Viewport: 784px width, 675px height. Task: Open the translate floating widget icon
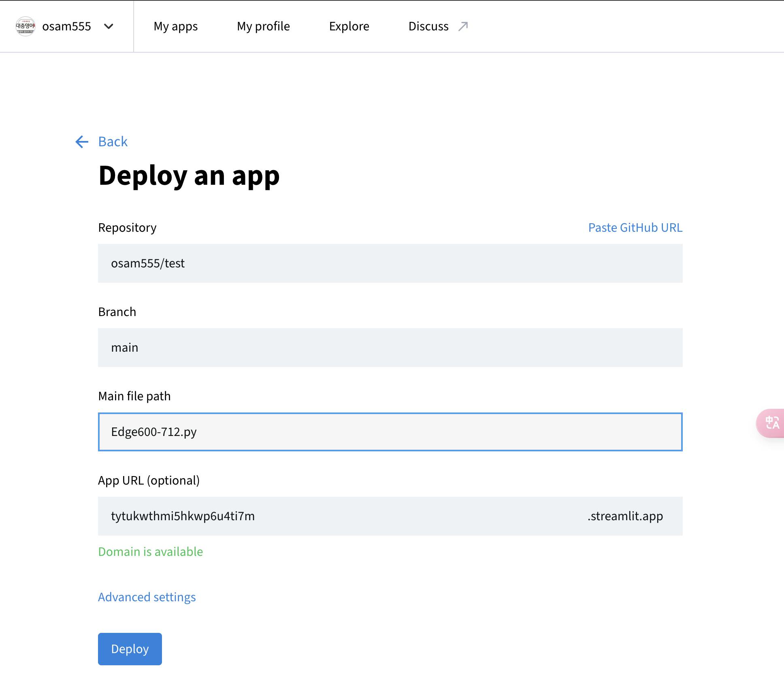tap(771, 423)
